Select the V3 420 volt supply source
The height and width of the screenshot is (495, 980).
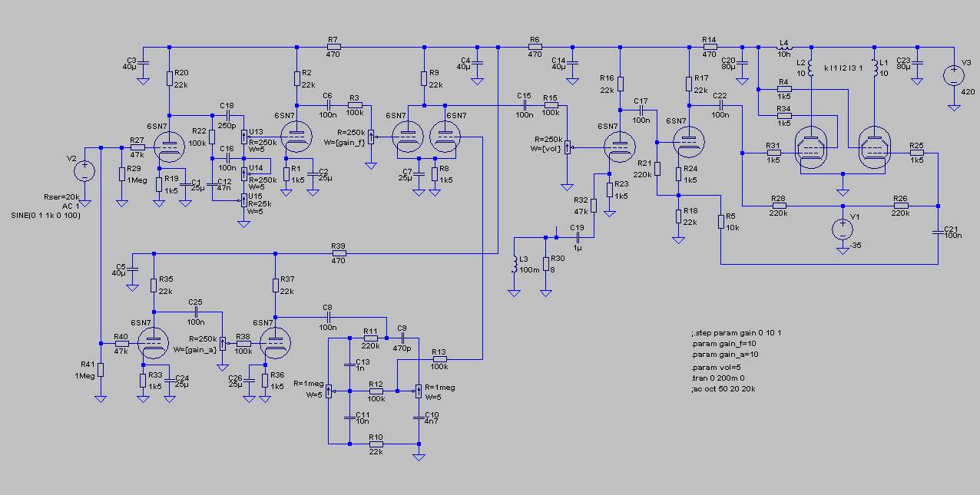pos(954,76)
